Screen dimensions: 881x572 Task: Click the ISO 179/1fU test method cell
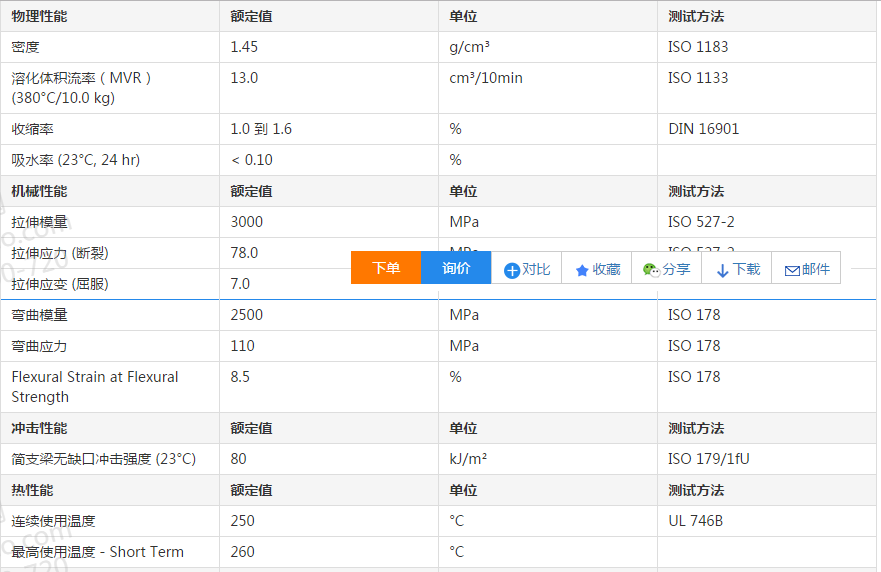point(709,459)
